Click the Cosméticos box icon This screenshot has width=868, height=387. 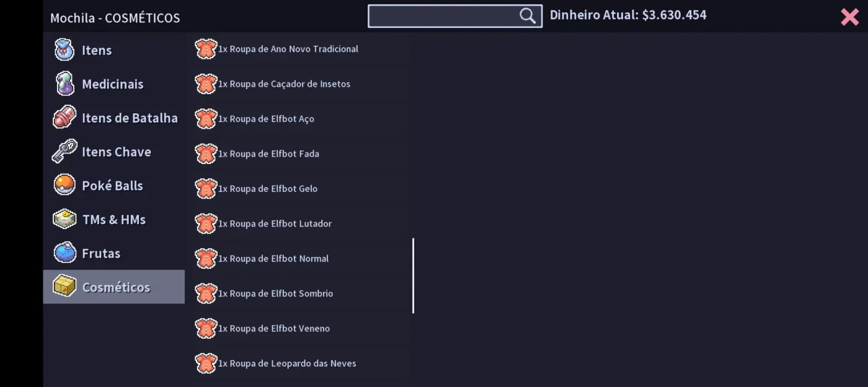pyautogui.click(x=64, y=286)
